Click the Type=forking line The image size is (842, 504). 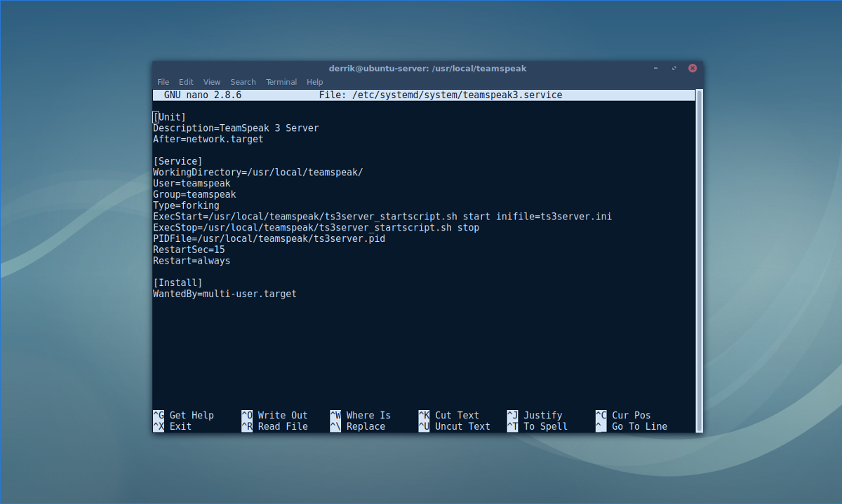click(186, 205)
